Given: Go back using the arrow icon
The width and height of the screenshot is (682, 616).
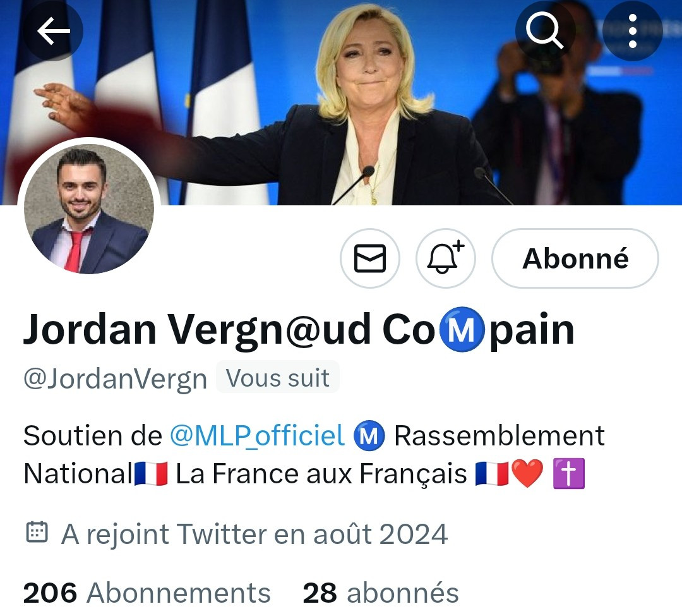Looking at the screenshot, I should tap(53, 31).
